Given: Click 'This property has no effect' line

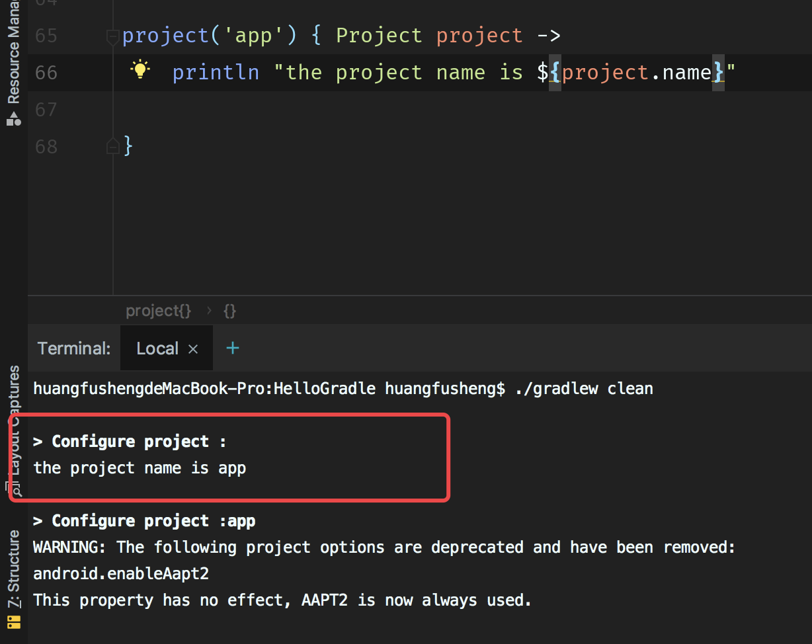Looking at the screenshot, I should pos(282,600).
